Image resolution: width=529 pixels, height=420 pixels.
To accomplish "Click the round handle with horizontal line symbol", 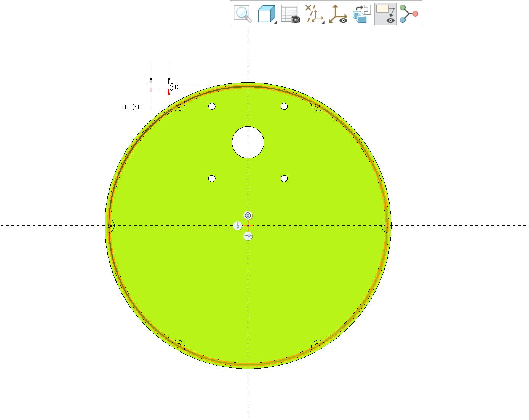I will click(x=248, y=236).
